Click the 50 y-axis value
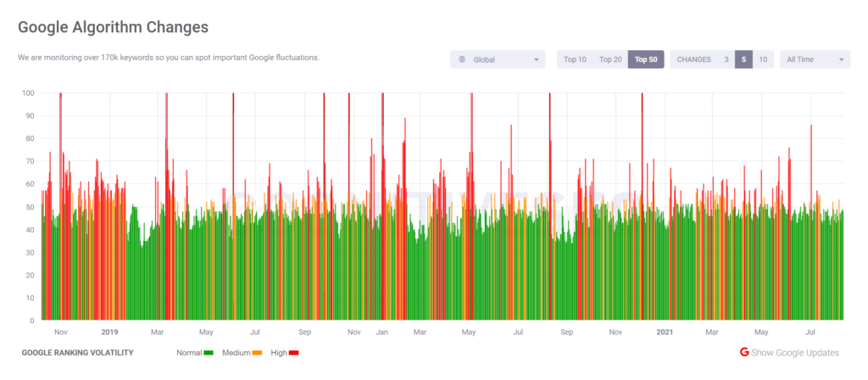The height and width of the screenshot is (380, 868). 31,207
